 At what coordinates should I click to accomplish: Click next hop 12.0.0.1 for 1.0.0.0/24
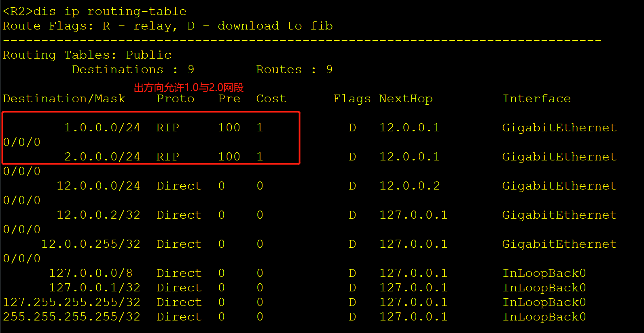[x=409, y=128]
